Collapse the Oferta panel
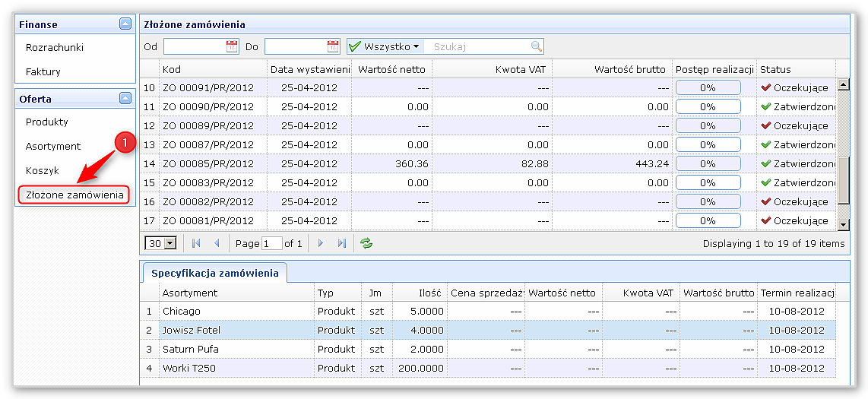Image resolution: width=868 pixels, height=399 pixels. pyautogui.click(x=125, y=99)
